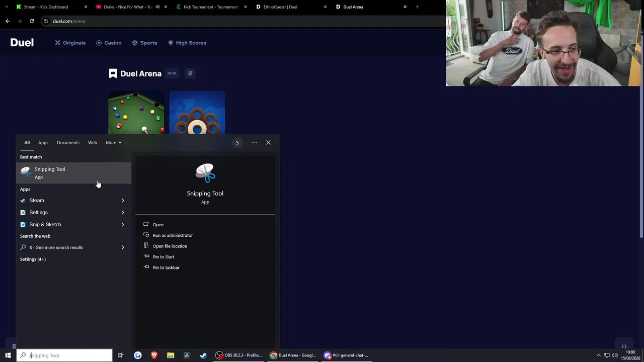
Task: Open File Explorer from taskbar
Action: pyautogui.click(x=171, y=355)
